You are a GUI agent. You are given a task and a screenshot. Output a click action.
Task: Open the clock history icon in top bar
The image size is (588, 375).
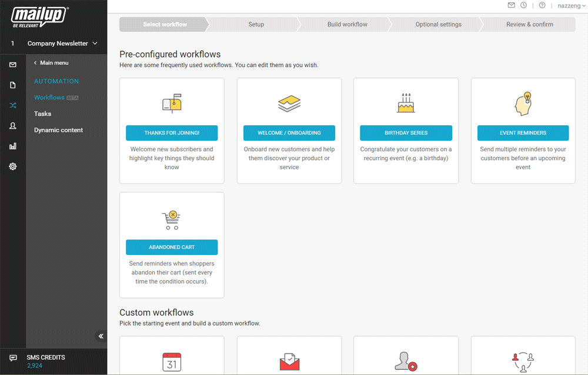tap(523, 5)
